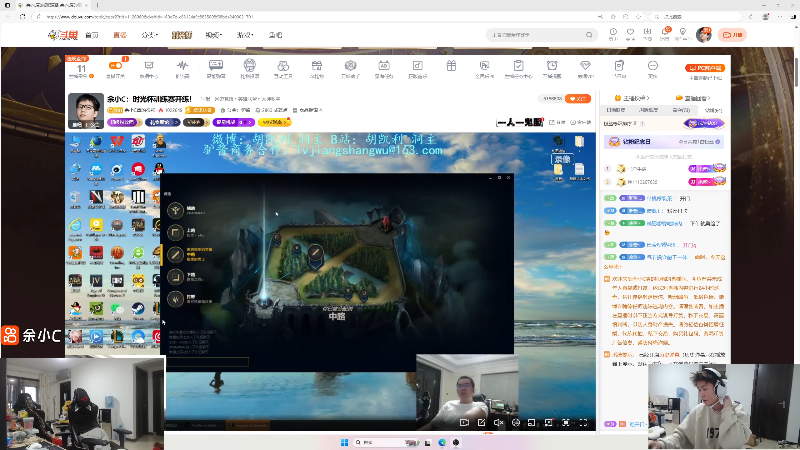This screenshot has height=450, width=800.
Task: Expand the right leaderboard header with crown icon
Action: click(x=693, y=98)
